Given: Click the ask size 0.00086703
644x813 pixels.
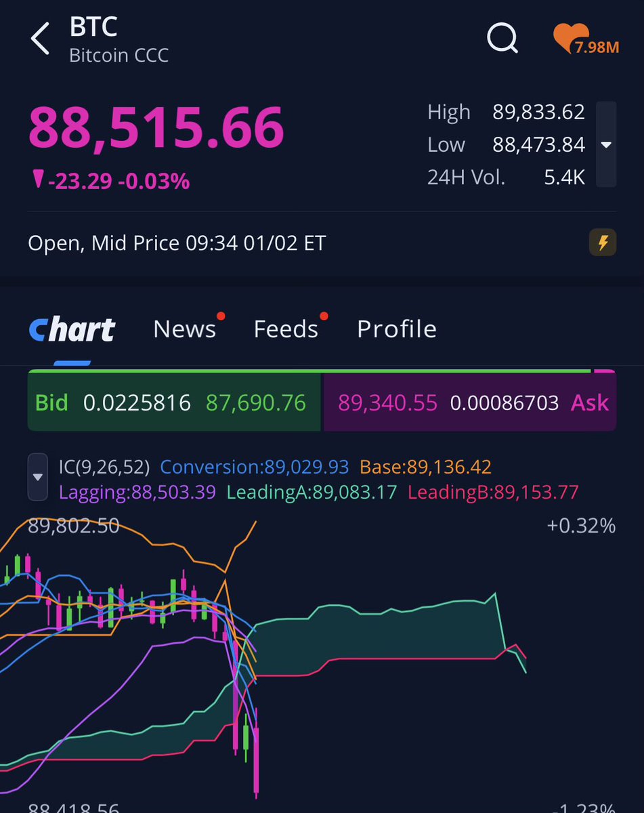Looking at the screenshot, I should tap(505, 403).
